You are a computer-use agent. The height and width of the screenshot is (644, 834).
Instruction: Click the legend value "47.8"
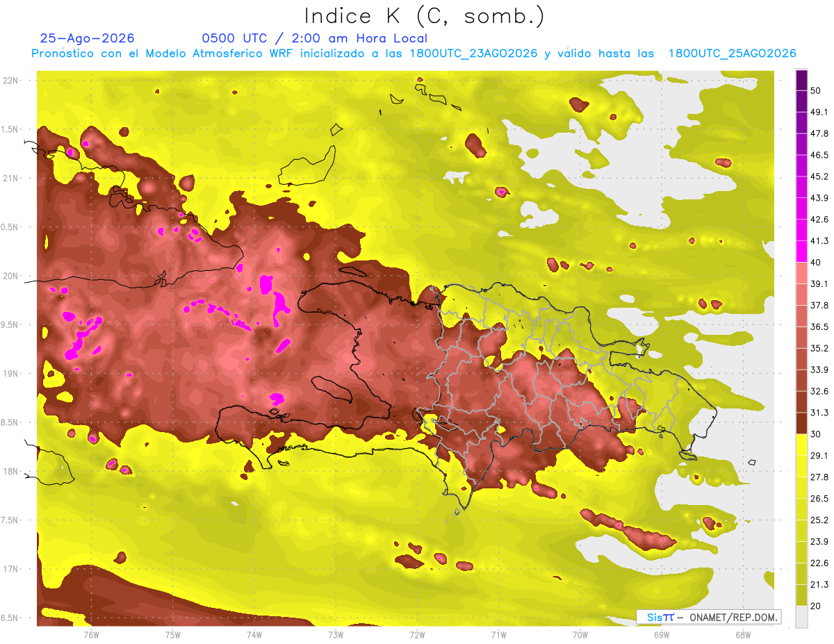click(819, 133)
